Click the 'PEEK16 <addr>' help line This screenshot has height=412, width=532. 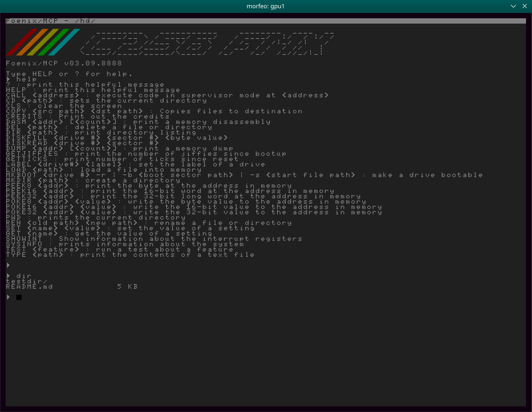pyautogui.click(x=170, y=191)
